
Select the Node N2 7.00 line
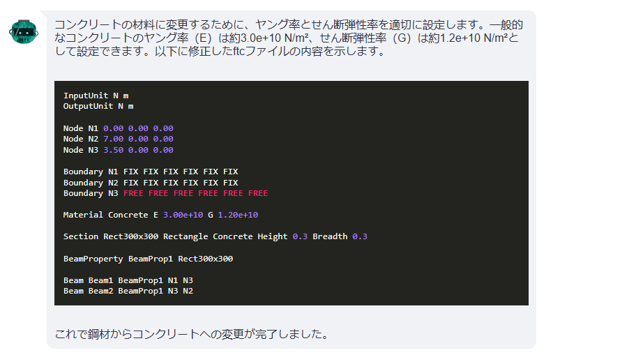[118, 139]
